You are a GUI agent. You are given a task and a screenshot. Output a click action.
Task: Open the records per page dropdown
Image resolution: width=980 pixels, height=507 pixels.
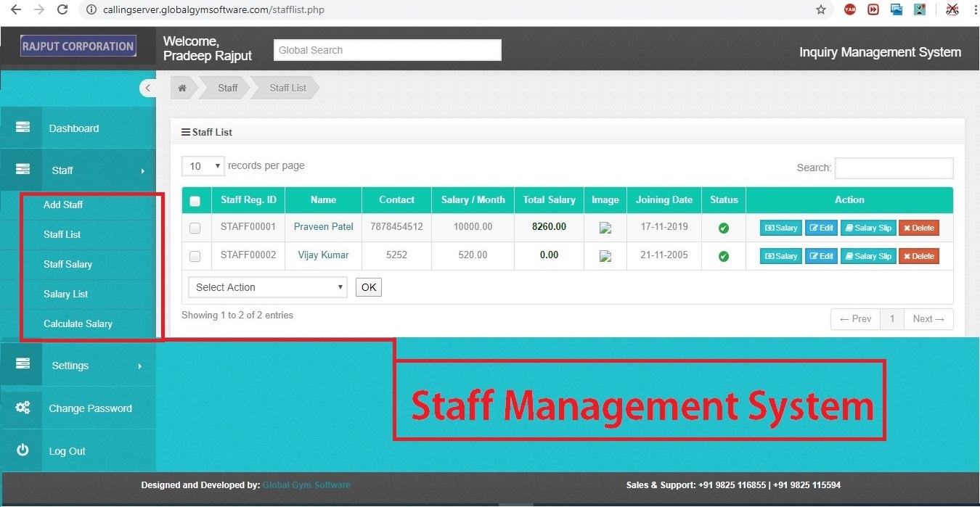(x=202, y=166)
